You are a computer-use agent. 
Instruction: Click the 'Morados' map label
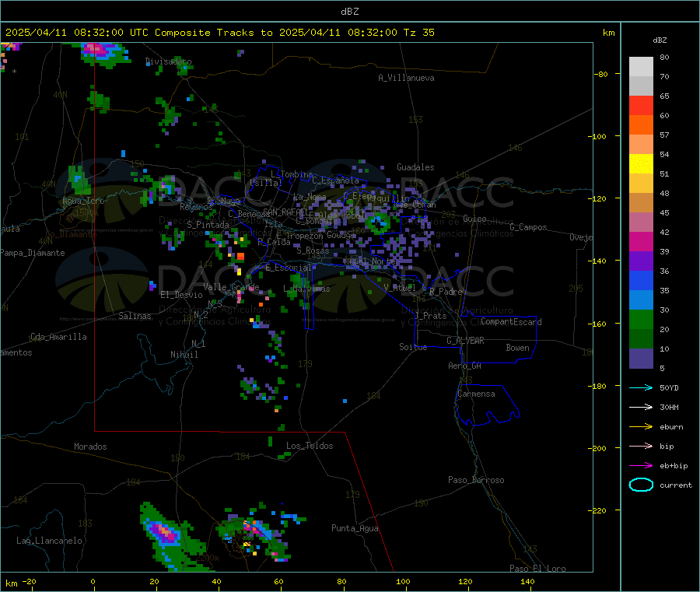tap(90, 447)
